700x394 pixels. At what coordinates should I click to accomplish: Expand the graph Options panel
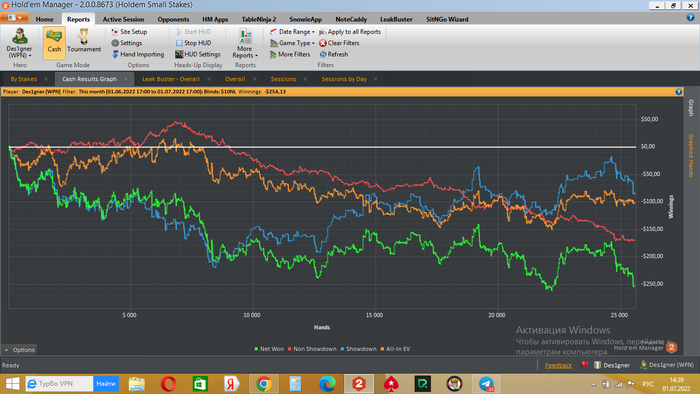pos(20,350)
